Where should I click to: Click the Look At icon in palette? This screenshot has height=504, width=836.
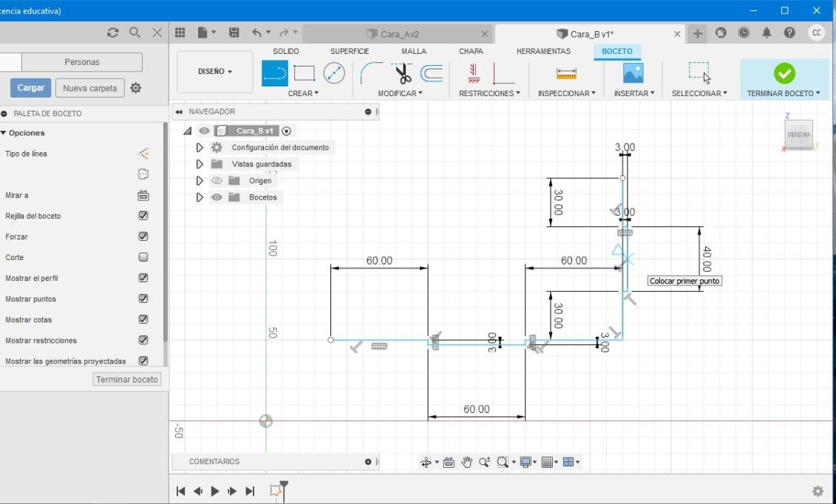[x=143, y=196]
